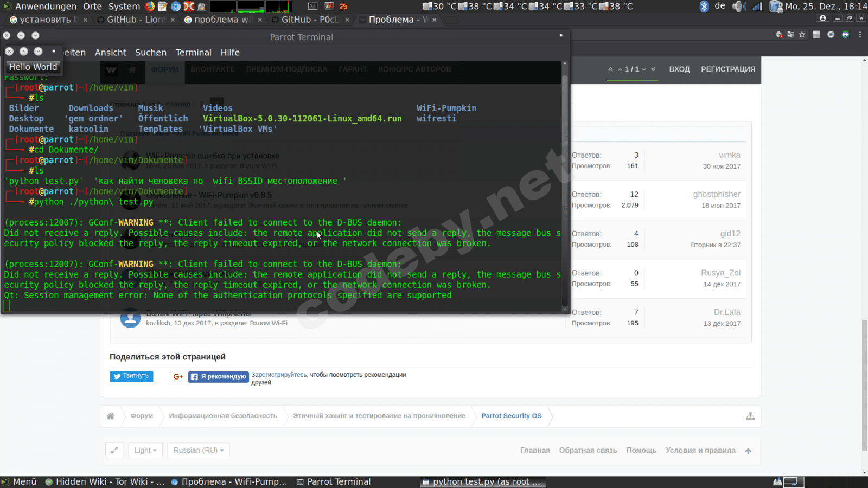Click the 'Помощь' footer link
Image resolution: width=868 pixels, height=488 pixels.
tap(641, 451)
